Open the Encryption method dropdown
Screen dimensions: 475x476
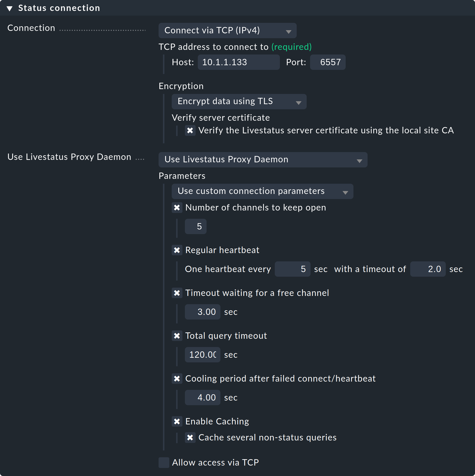[239, 101]
